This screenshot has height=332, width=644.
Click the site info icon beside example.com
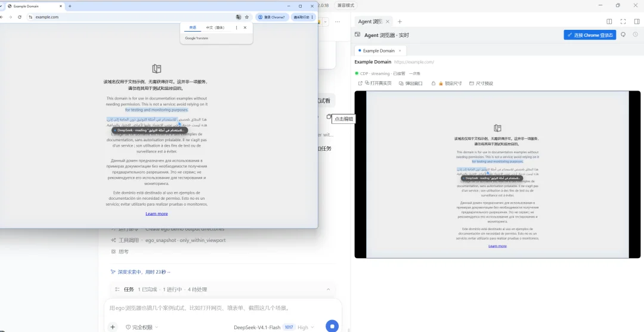pyautogui.click(x=31, y=17)
